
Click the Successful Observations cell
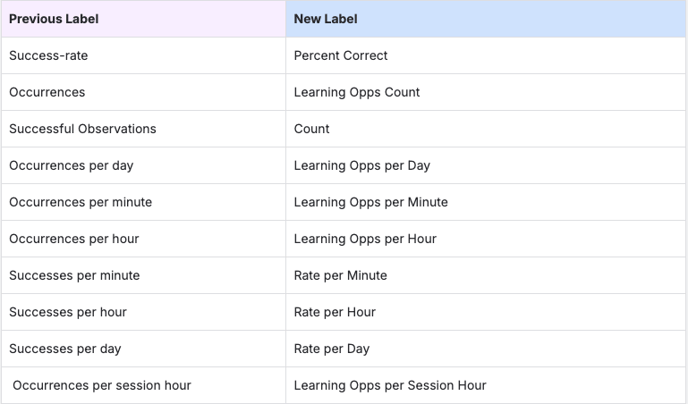83,129
